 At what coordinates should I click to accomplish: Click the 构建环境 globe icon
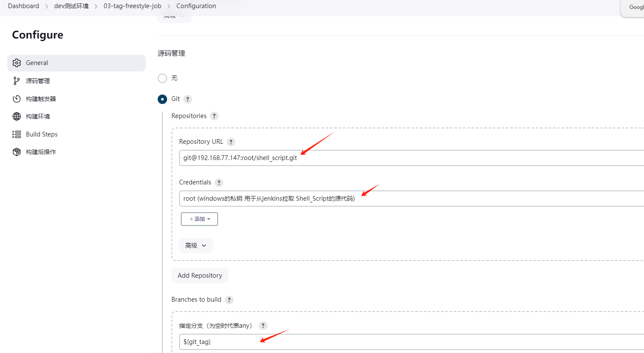pos(17,116)
